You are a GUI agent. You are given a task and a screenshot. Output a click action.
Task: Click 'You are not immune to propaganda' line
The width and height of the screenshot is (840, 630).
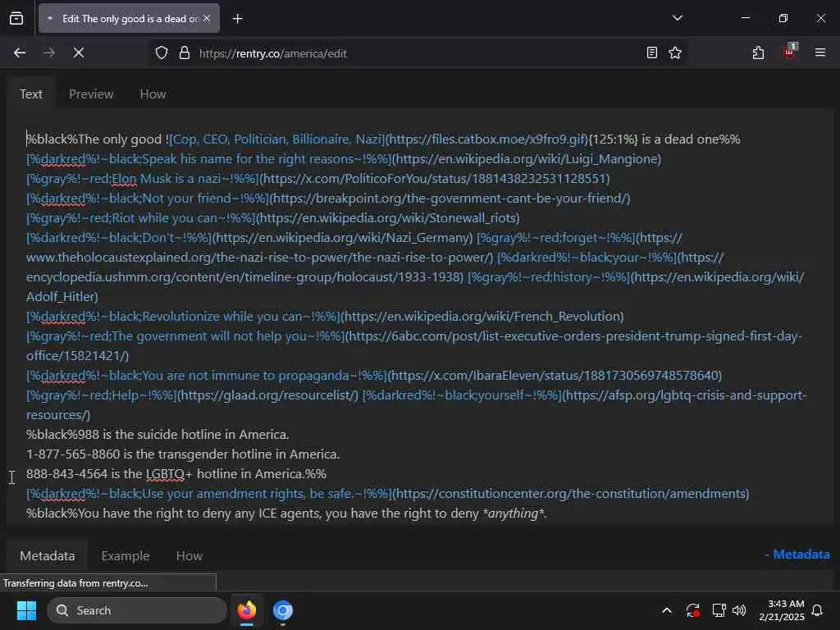point(374,376)
